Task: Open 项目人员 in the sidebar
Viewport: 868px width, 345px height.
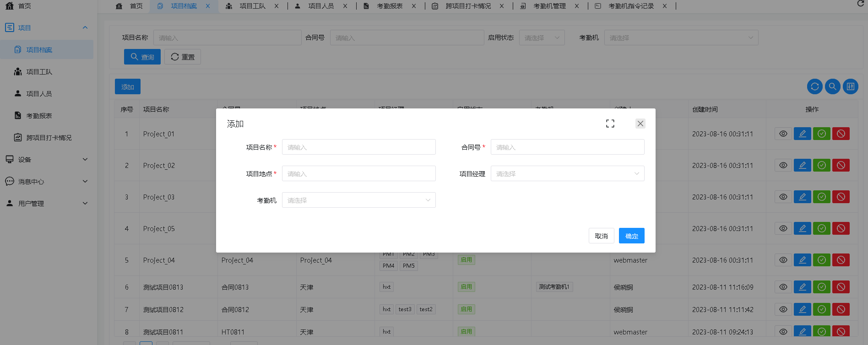Action: coord(39,94)
